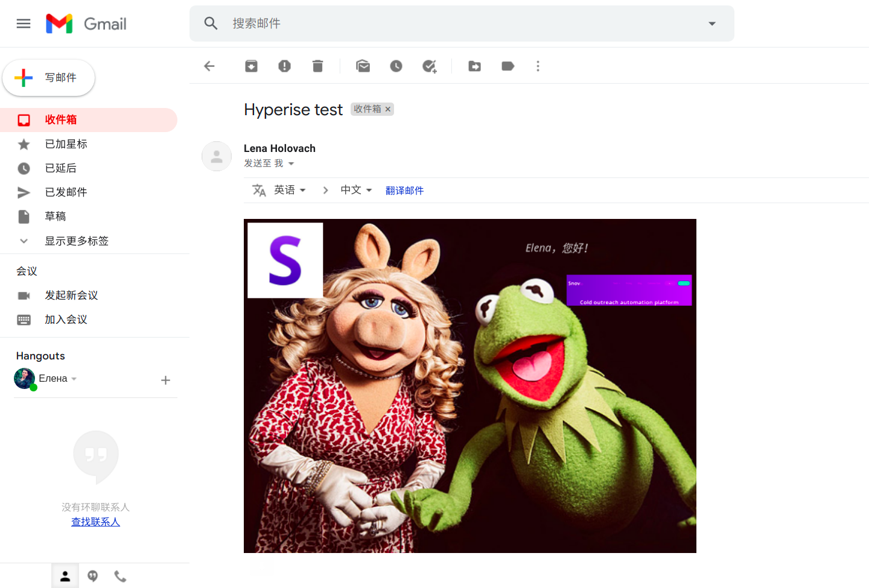Click sender name Lena Holovach
The height and width of the screenshot is (588, 869).
pyautogui.click(x=279, y=148)
